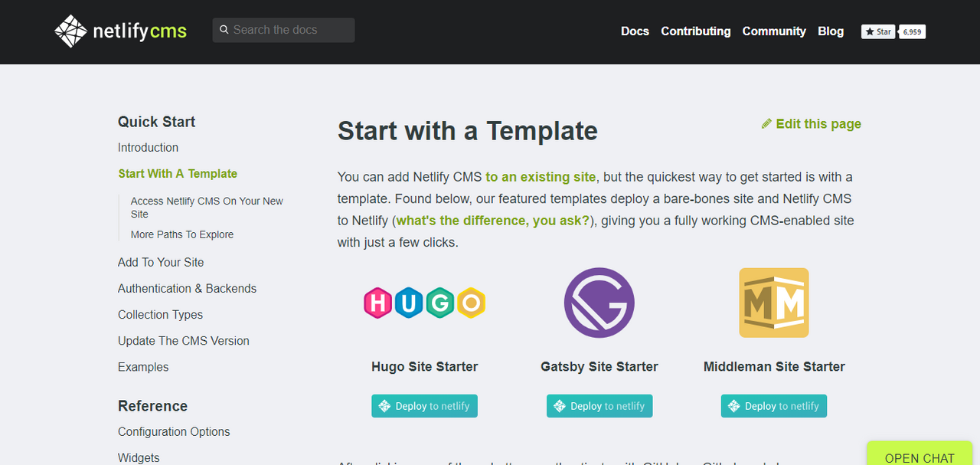
Task: Click the Hugo Site Starter title
Action: (425, 367)
